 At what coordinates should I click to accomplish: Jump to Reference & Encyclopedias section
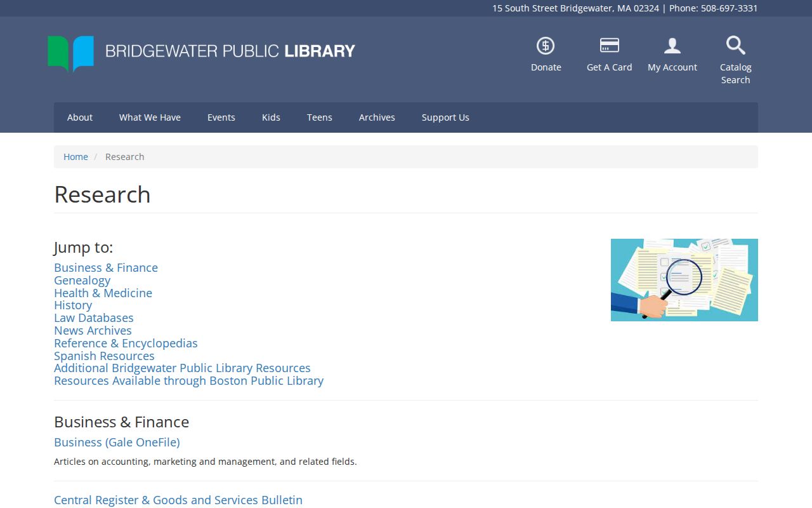point(126,344)
